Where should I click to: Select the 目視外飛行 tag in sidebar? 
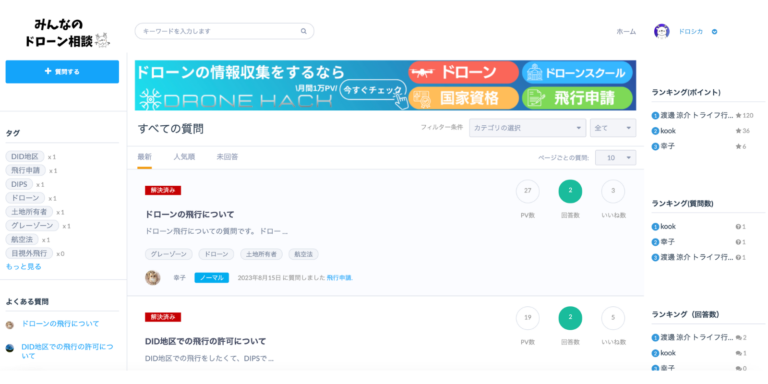pyautogui.click(x=29, y=253)
